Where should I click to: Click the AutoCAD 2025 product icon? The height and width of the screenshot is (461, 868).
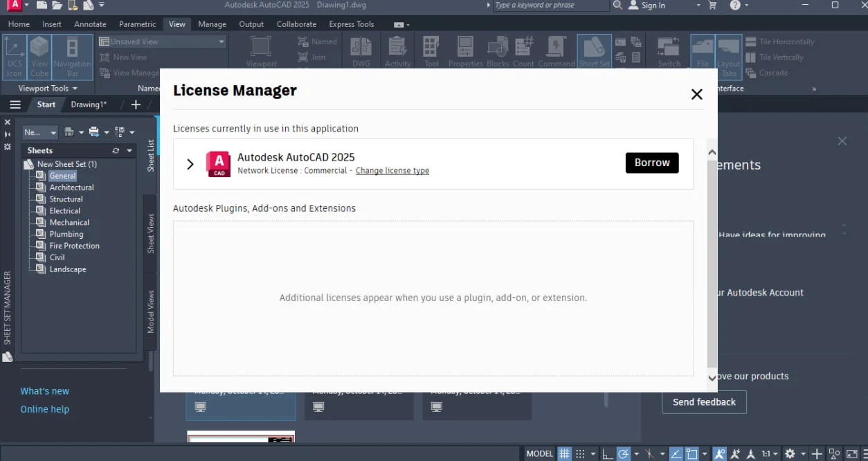coord(218,164)
